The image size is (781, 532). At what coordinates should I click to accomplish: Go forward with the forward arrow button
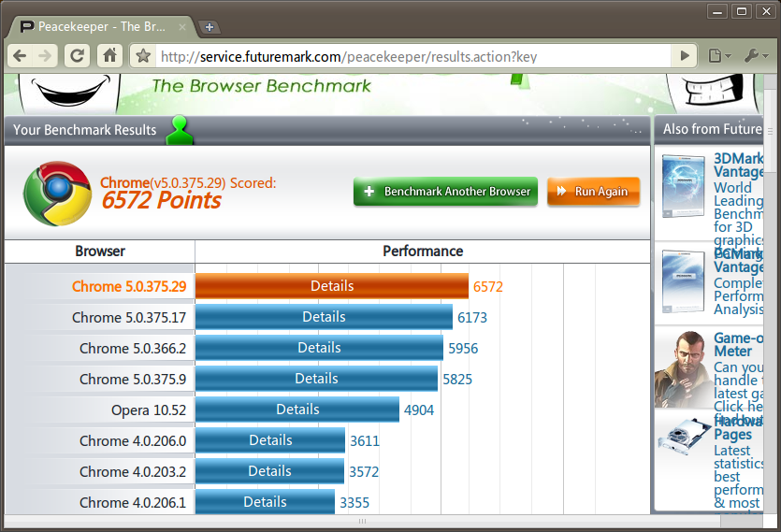click(x=45, y=56)
